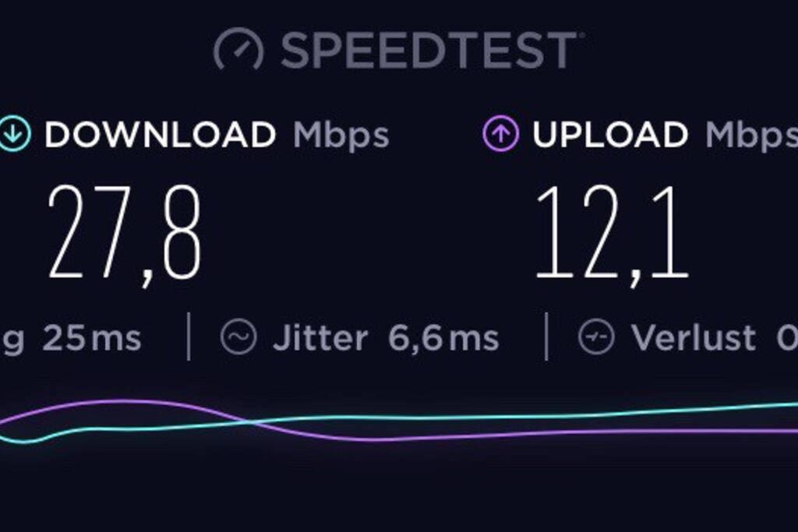Click the Verlust packet loss icon

pyautogui.click(x=596, y=336)
